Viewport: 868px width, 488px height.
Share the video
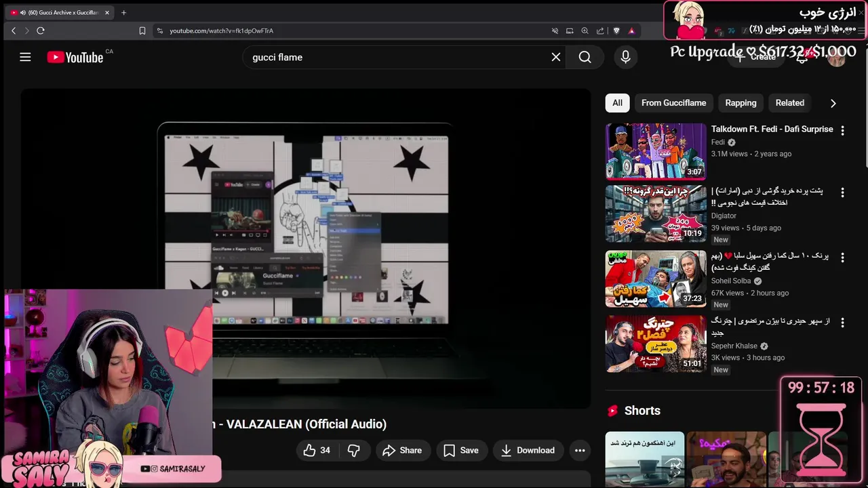[403, 450]
